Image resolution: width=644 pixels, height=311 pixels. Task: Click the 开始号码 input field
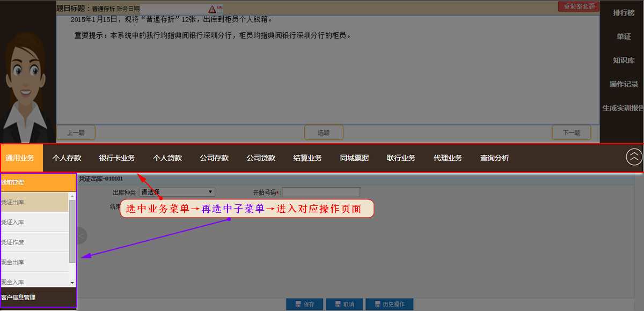[321, 192]
